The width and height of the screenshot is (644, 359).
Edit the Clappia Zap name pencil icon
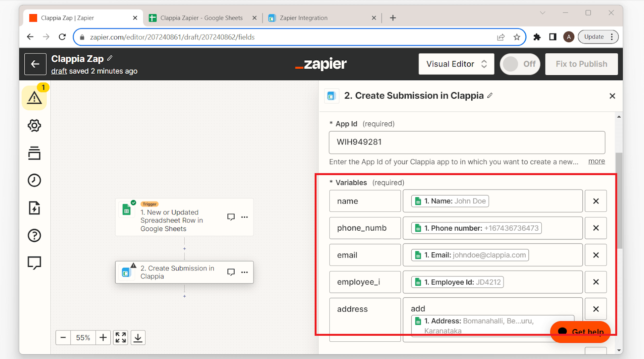pos(110,58)
